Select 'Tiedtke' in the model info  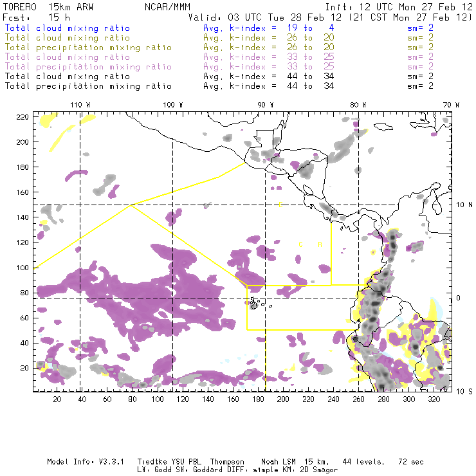[x=152, y=462]
